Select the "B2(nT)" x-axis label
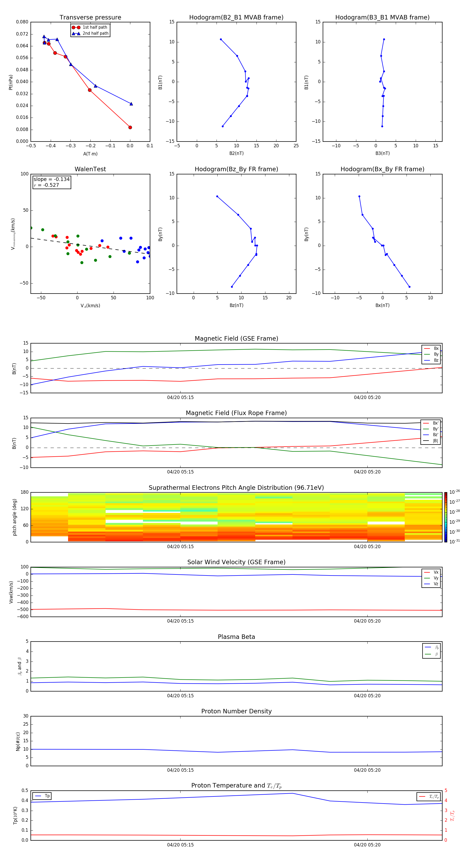Screen dimensions: 473x868 (236, 153)
